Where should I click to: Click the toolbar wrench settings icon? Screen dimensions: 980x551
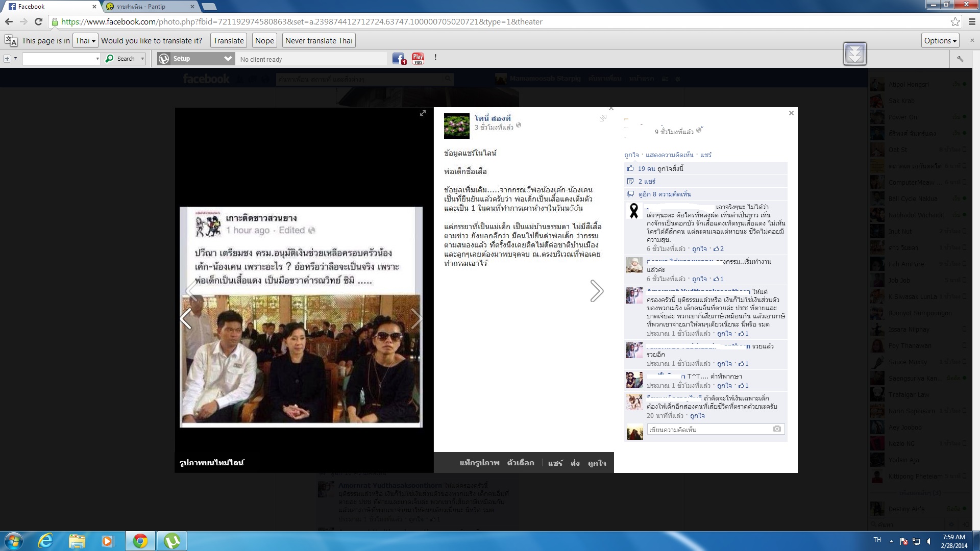click(960, 59)
